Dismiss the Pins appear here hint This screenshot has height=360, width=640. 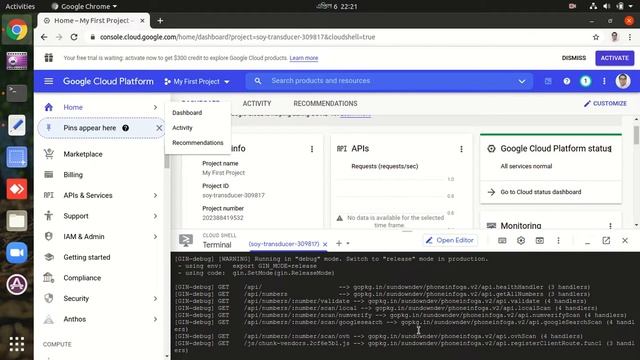[x=159, y=128]
